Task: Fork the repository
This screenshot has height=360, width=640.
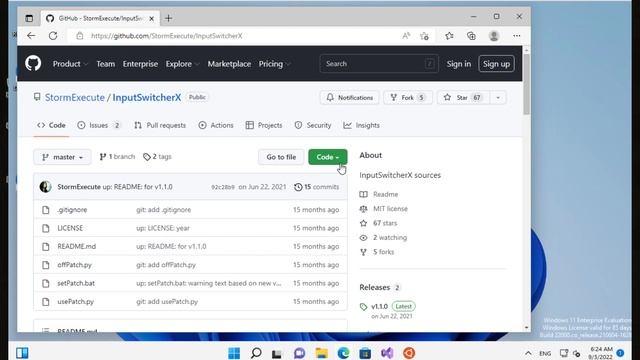Action: coord(408,98)
